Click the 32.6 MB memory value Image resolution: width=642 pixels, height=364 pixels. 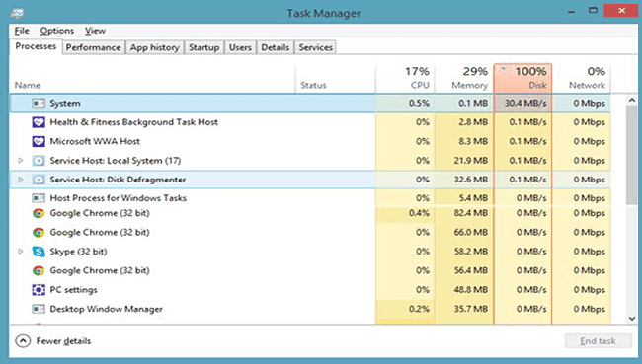pos(470,180)
